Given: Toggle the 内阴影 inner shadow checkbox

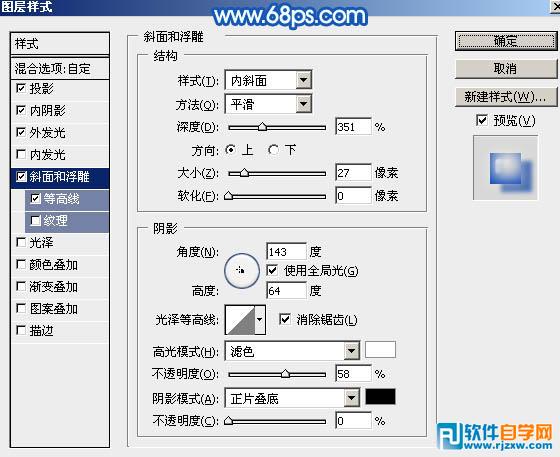Looking at the screenshot, I should point(21,110).
